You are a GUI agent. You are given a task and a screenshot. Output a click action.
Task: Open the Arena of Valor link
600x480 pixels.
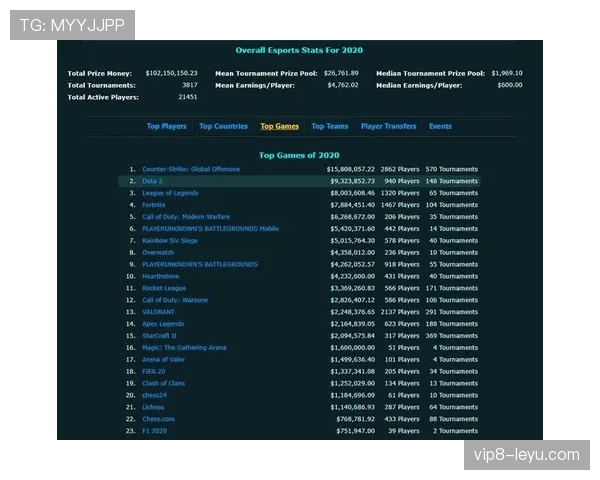(163, 359)
